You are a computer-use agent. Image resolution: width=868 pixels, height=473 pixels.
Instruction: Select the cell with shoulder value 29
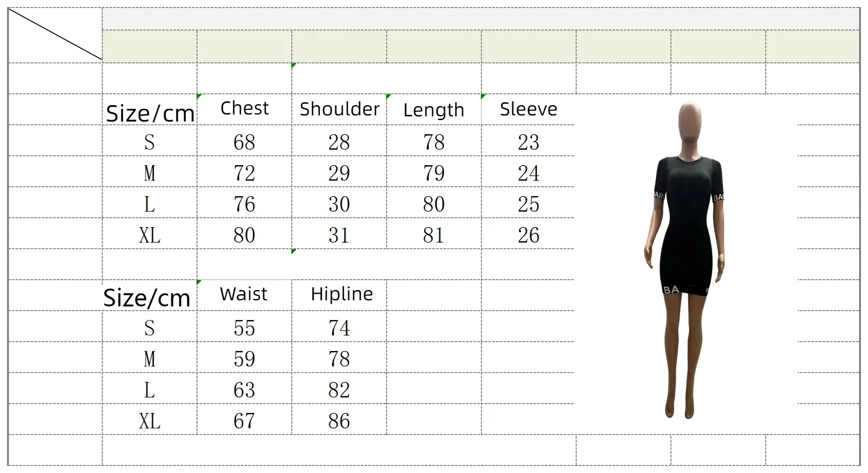tap(339, 171)
